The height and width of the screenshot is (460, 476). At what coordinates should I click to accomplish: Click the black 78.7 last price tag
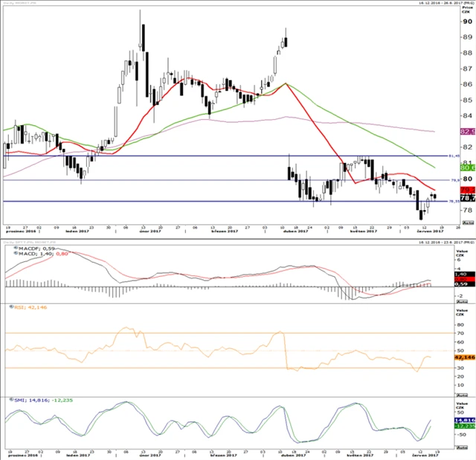tap(468, 199)
